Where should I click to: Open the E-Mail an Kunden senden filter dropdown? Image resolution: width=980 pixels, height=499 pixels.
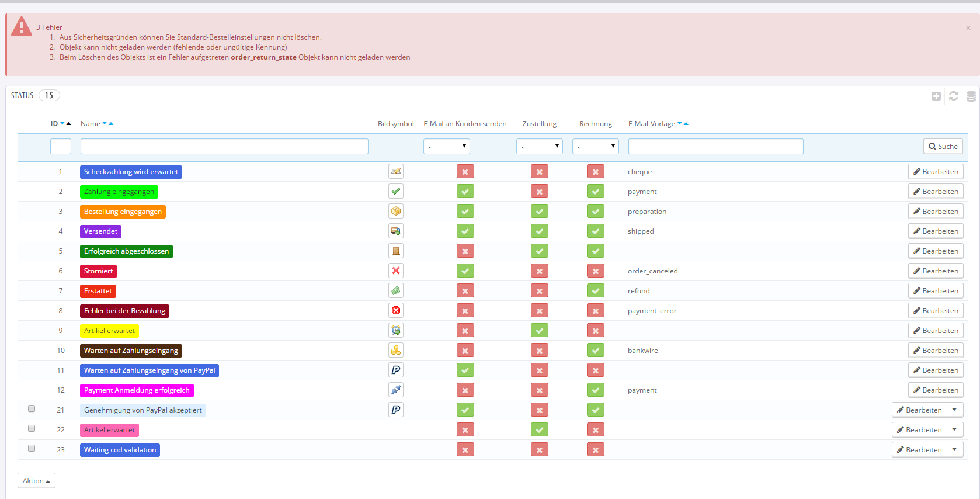point(446,147)
